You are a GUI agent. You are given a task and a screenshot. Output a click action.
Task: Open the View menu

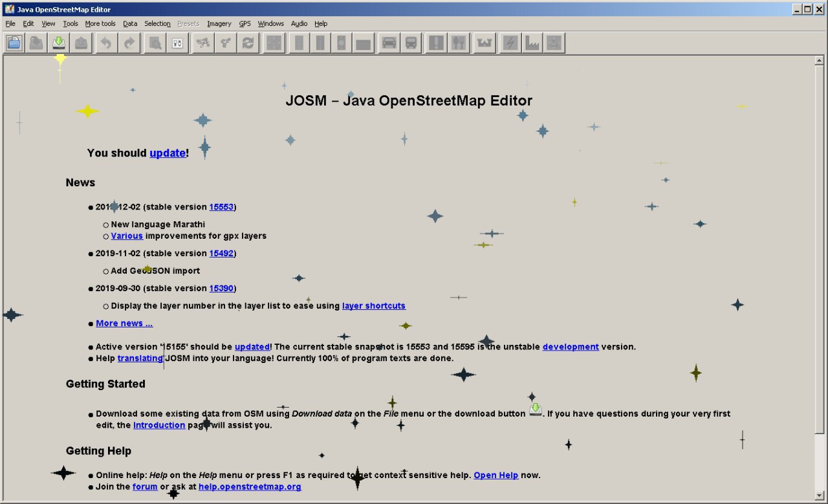pos(49,24)
